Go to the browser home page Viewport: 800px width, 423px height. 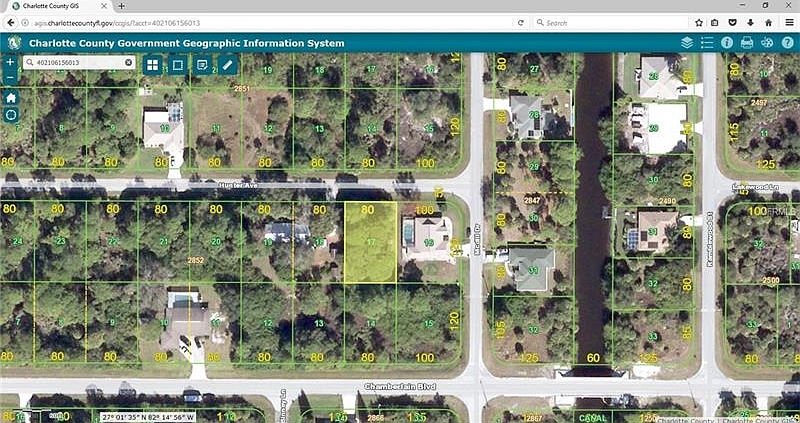tap(768, 23)
